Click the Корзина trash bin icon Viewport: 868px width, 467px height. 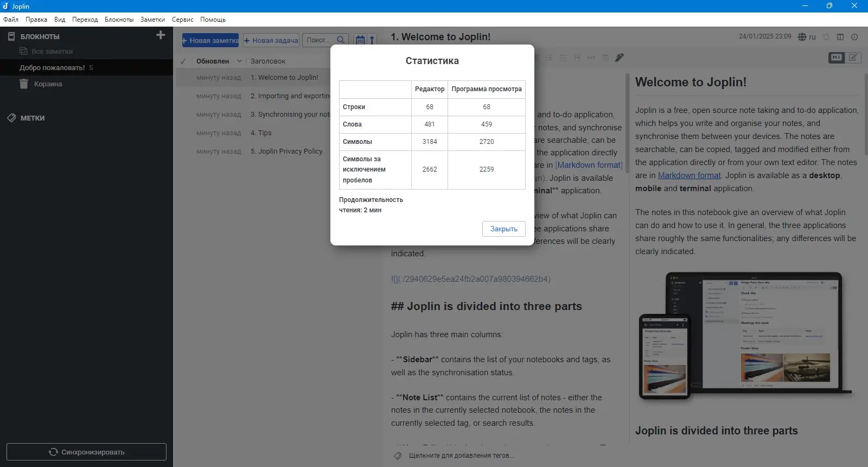click(23, 84)
